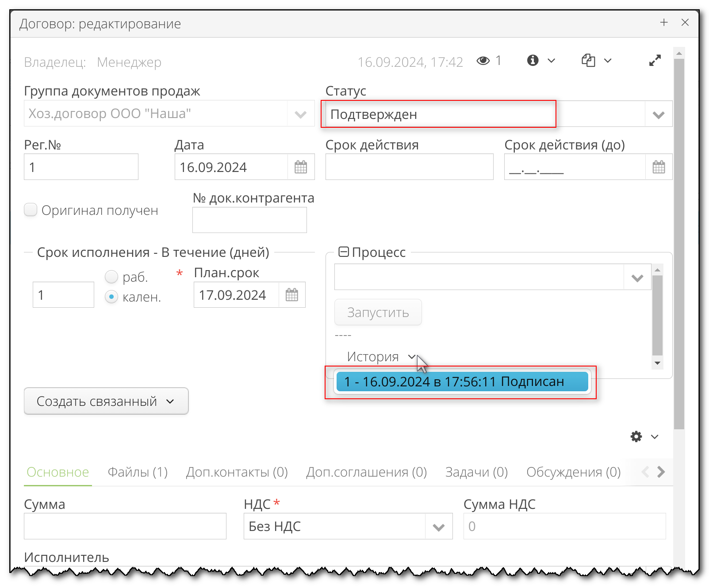This screenshot has width=709, height=588.
Task: Select the раб. radio button
Action: (x=111, y=276)
